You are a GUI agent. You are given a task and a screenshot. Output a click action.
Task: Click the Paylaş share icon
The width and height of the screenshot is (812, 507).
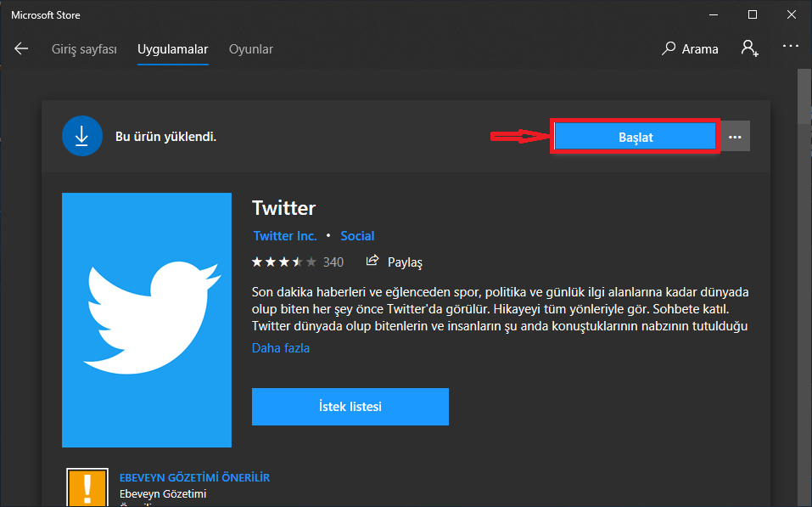click(x=372, y=261)
